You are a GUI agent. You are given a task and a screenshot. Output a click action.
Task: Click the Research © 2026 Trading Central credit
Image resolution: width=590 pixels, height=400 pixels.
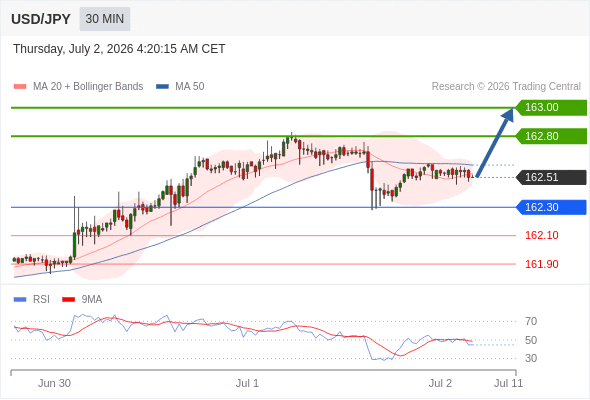[506, 87]
